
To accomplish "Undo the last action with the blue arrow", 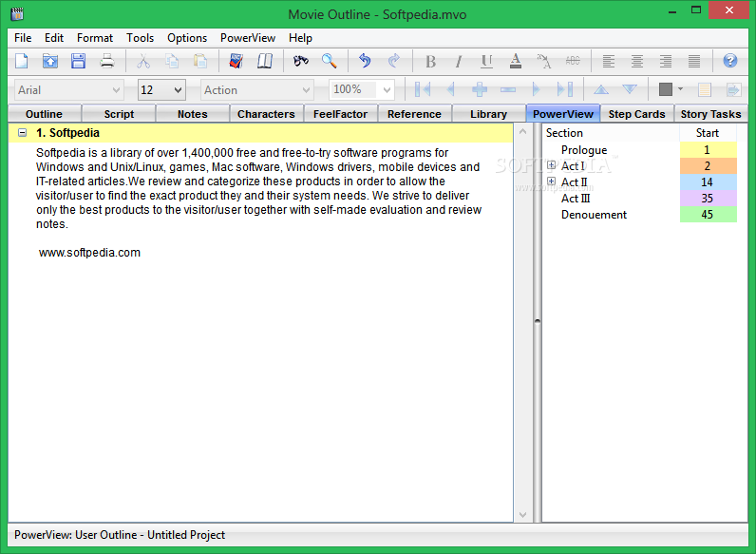I will (x=365, y=61).
